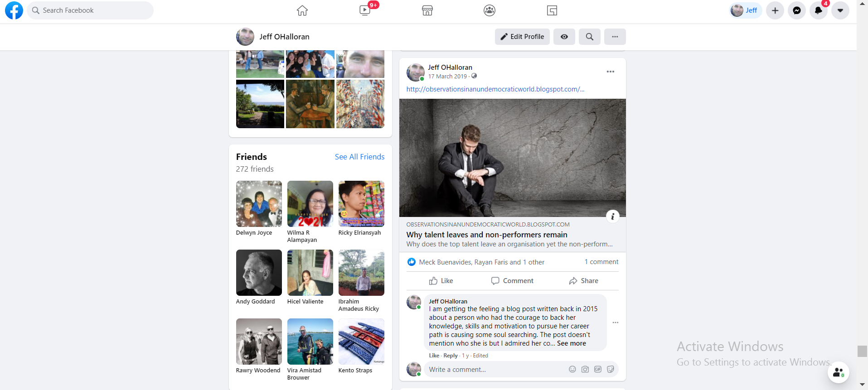Image resolution: width=868 pixels, height=390 pixels.
Task: Like the talent leaves post
Action: coord(441,281)
